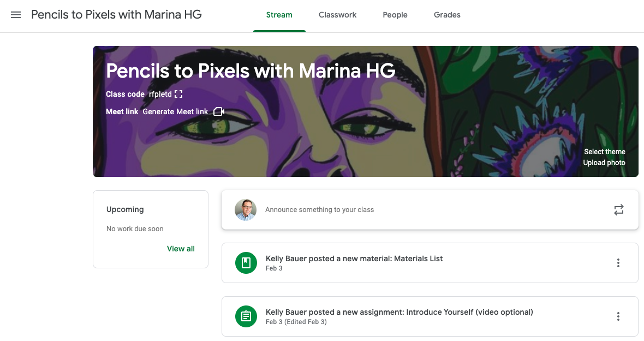Switch to the Stream tab
Image resolution: width=644 pixels, height=341 pixels.
tap(279, 15)
